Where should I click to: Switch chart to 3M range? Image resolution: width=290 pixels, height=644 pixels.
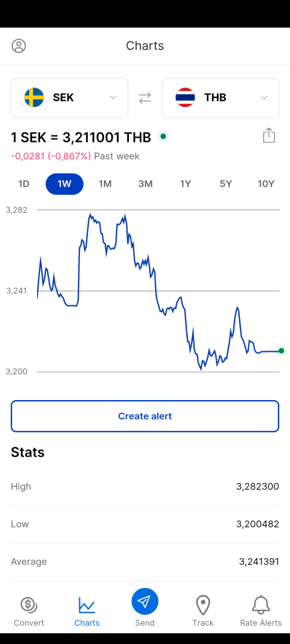(x=146, y=184)
